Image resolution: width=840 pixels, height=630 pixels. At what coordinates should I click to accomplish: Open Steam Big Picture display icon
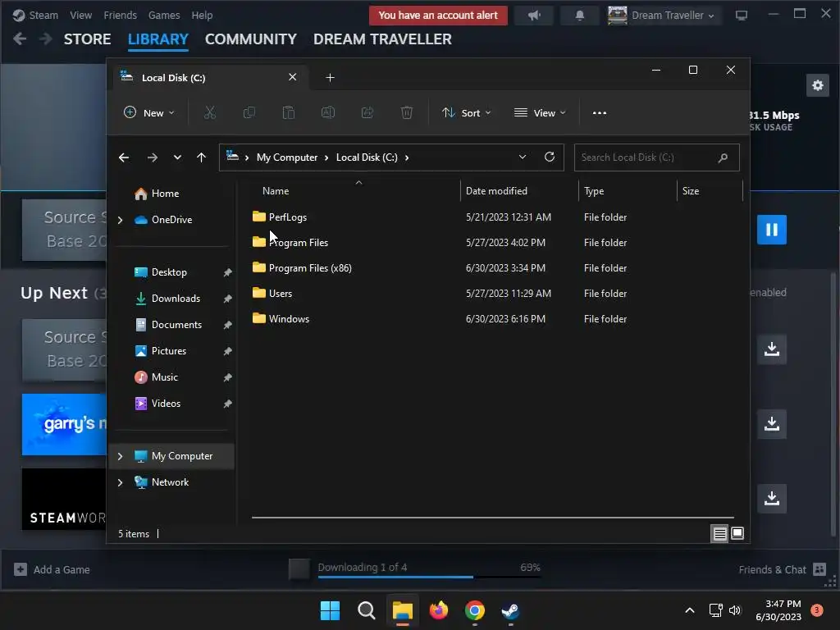[742, 16]
